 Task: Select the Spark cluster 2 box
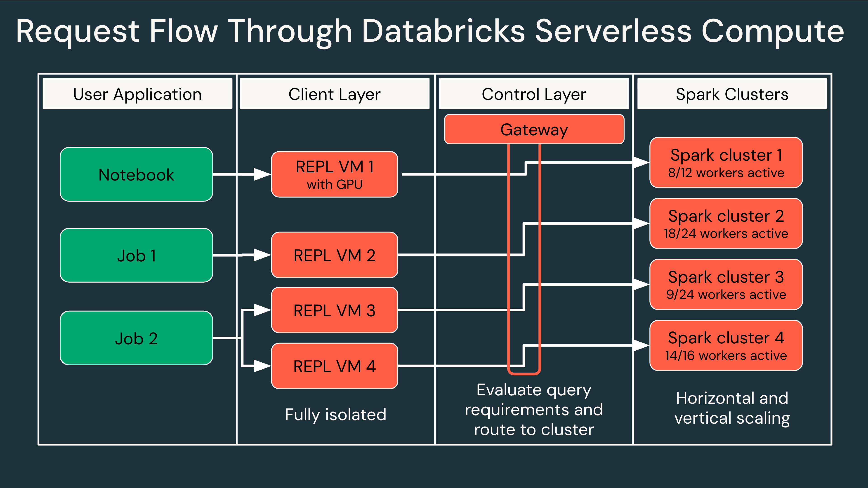coord(726,224)
